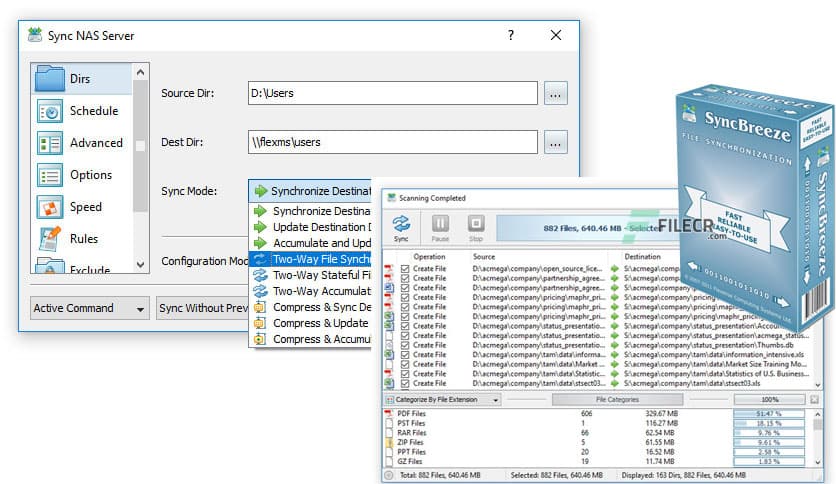
Task: Open the Speed section in sidebar
Action: (x=81, y=207)
